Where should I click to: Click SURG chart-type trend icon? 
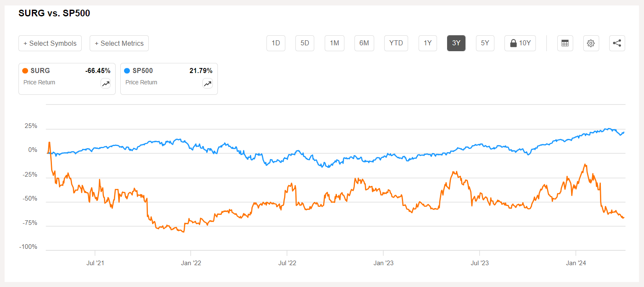click(x=106, y=83)
